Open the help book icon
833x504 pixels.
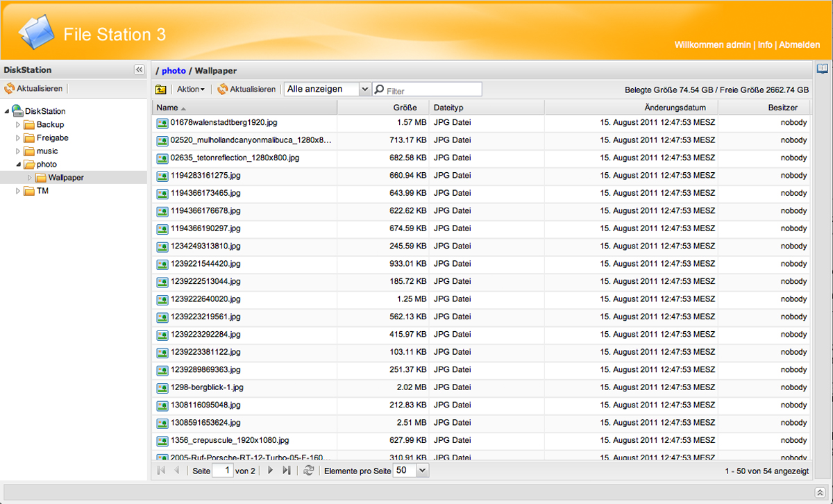coord(823,69)
